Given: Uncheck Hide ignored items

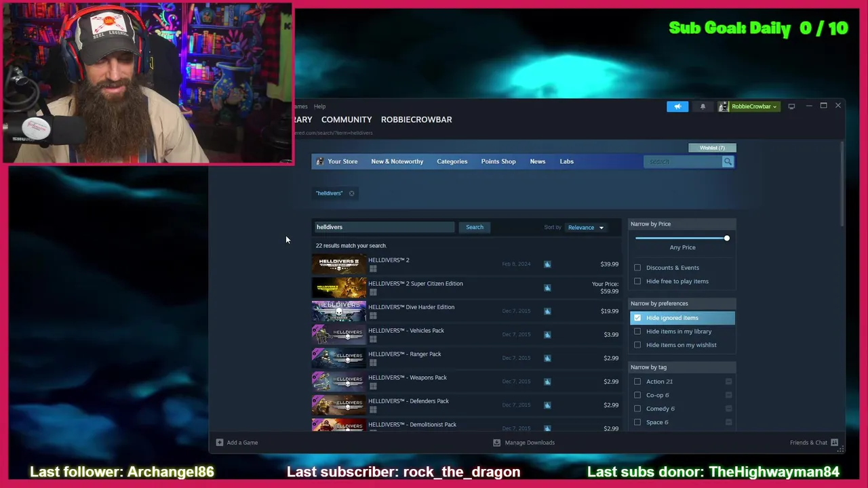Looking at the screenshot, I should click(637, 318).
